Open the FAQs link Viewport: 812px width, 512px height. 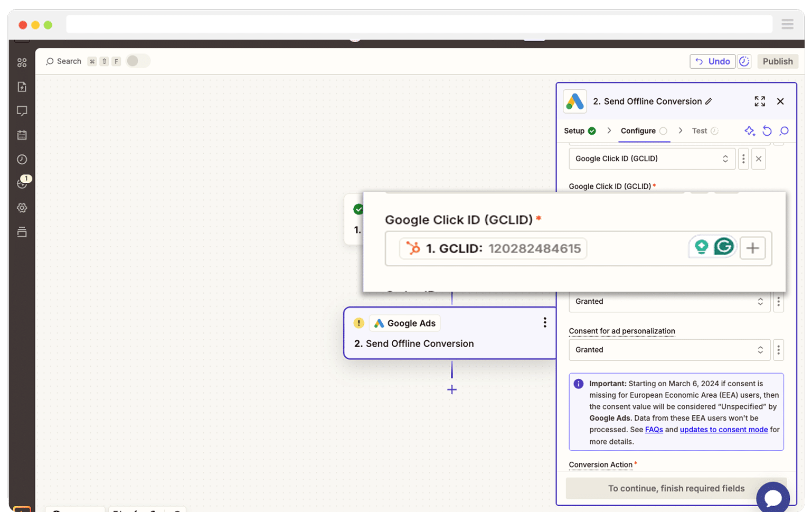[x=654, y=430]
